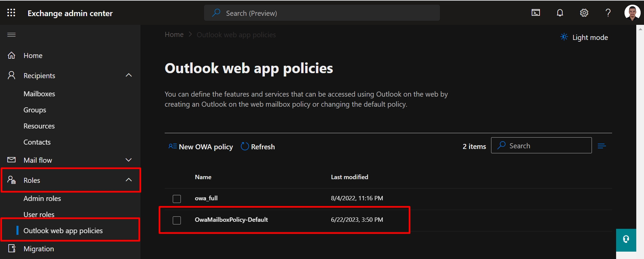This screenshot has width=644, height=259.
Task: Click the Home house icon in sidebar
Action: pos(11,55)
